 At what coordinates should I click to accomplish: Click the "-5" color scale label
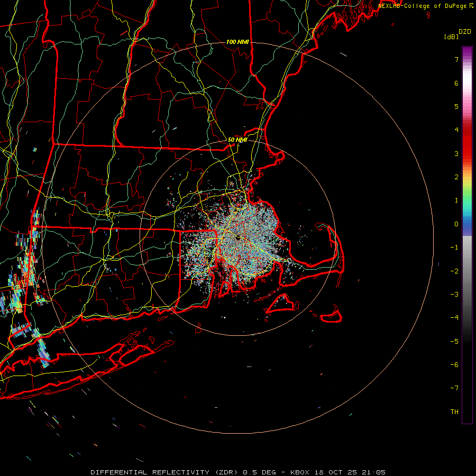454,342
